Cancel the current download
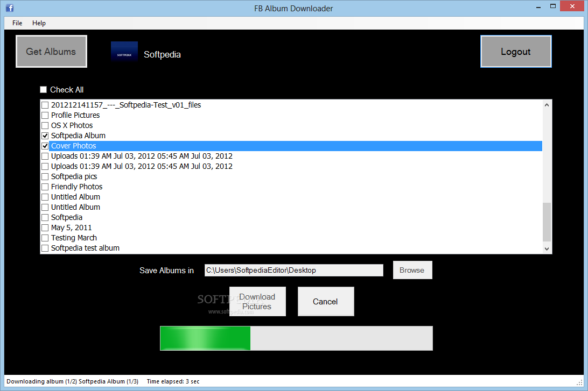The image size is (588, 391). click(325, 302)
